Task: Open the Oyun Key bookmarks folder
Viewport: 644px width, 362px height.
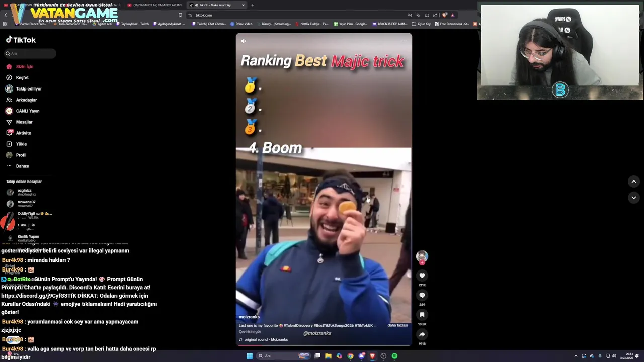Action: click(421, 24)
